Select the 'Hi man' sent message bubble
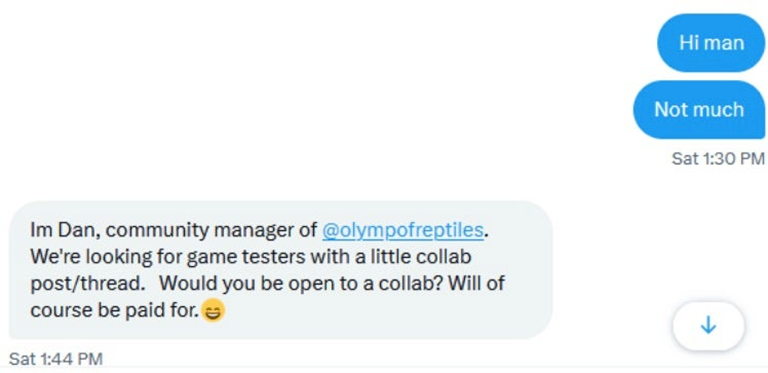Viewport: 768px width, 373px height. 711,43
